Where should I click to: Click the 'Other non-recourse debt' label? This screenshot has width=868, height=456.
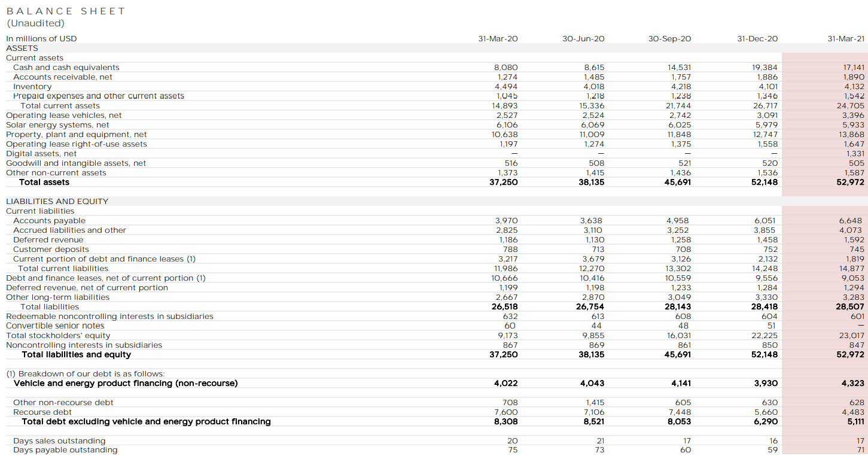63,402
